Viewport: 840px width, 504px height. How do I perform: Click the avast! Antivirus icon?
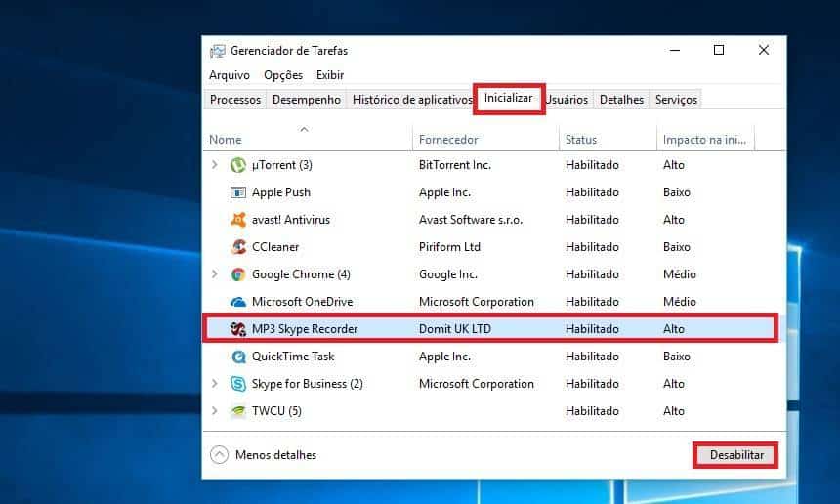238,220
